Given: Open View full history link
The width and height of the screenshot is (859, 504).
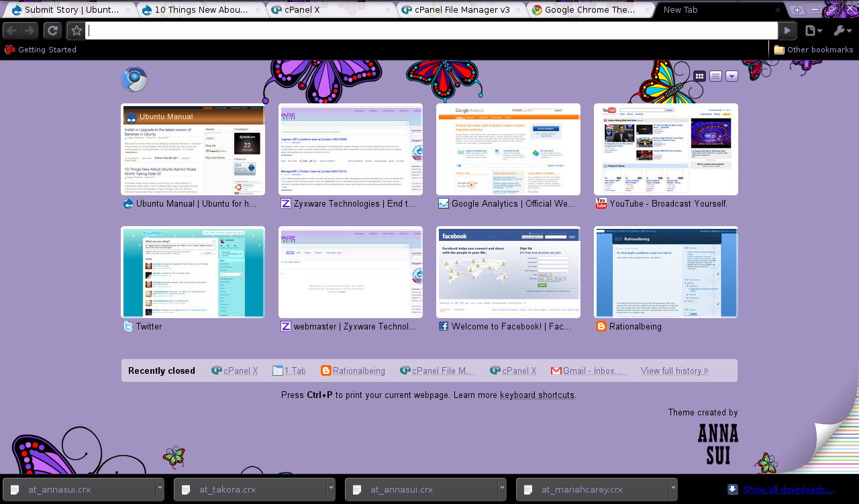Looking at the screenshot, I should pyautogui.click(x=674, y=370).
